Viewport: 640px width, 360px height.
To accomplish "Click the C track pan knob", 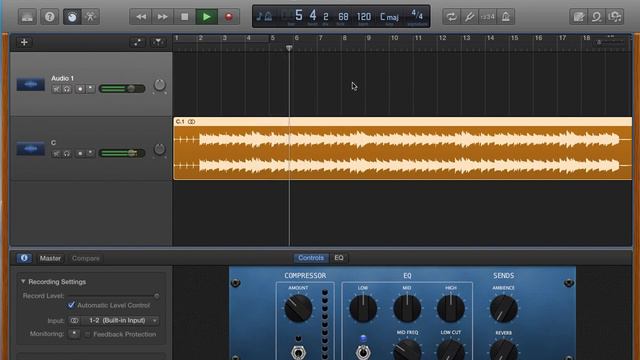I will [160, 149].
